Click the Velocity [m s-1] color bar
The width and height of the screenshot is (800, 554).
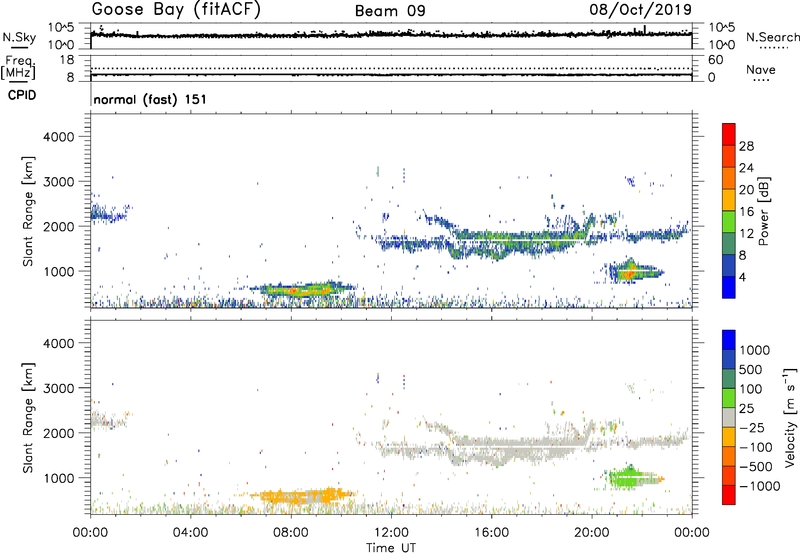(x=729, y=417)
